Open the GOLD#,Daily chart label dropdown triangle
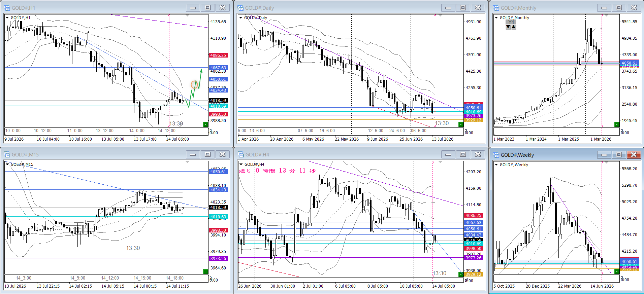644x294 pixels. point(240,17)
